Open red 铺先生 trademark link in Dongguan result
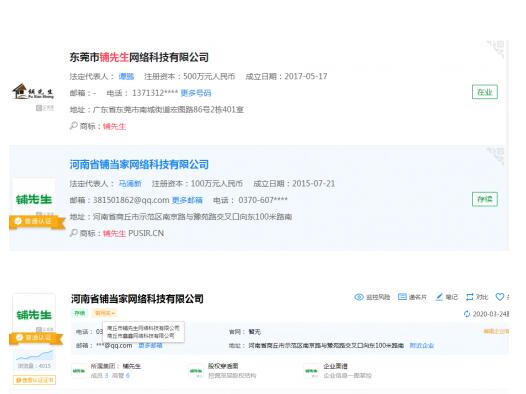 pos(114,126)
